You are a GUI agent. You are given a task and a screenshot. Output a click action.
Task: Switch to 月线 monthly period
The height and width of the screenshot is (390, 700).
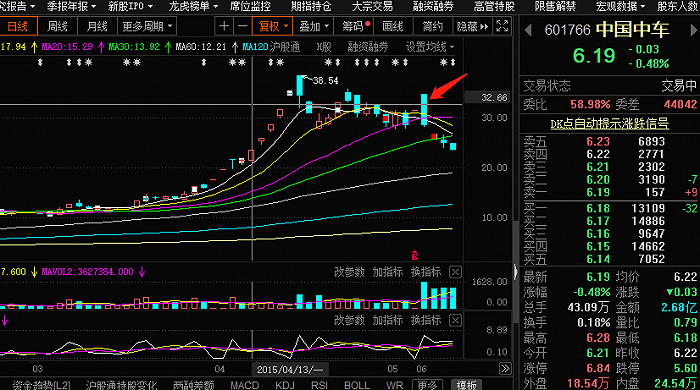[x=97, y=26]
